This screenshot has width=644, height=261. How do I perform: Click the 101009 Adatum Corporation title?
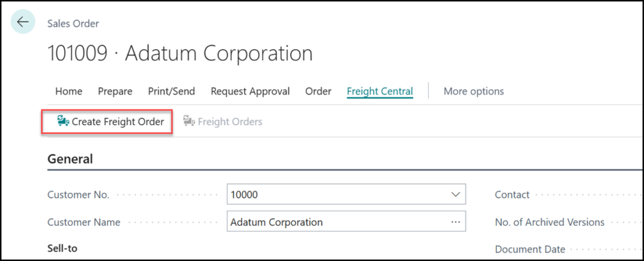[180, 53]
